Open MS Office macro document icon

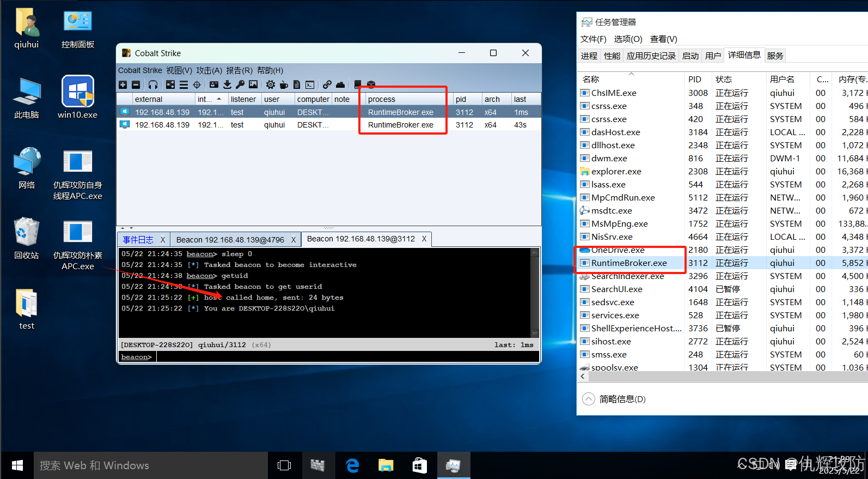pyautogui.click(x=297, y=84)
